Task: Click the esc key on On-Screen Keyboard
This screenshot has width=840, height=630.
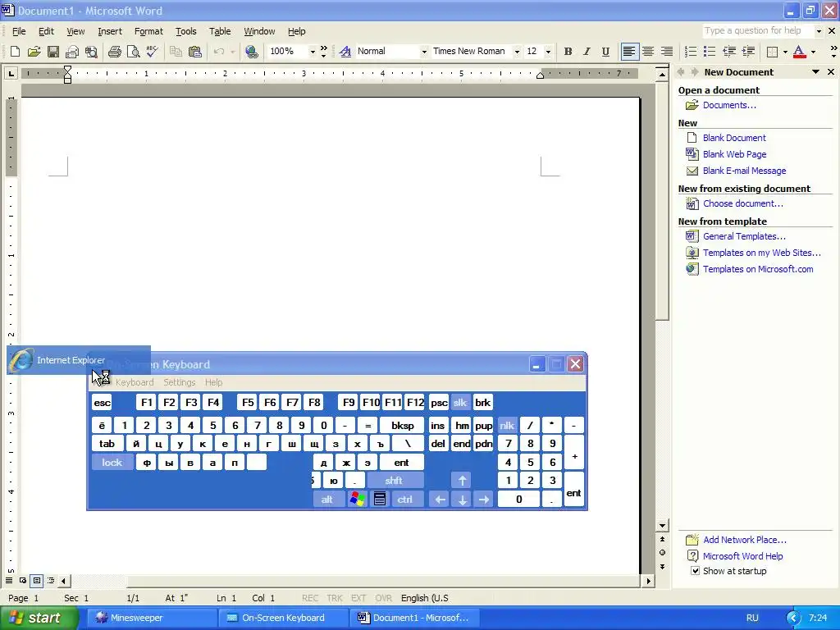Action: (x=102, y=403)
